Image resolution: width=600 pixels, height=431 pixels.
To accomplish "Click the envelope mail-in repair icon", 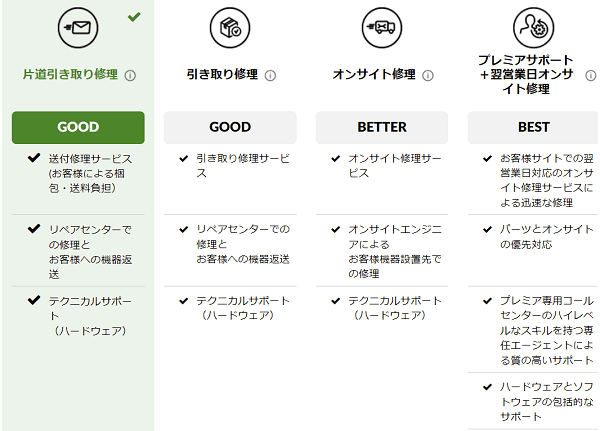I will 78,28.
